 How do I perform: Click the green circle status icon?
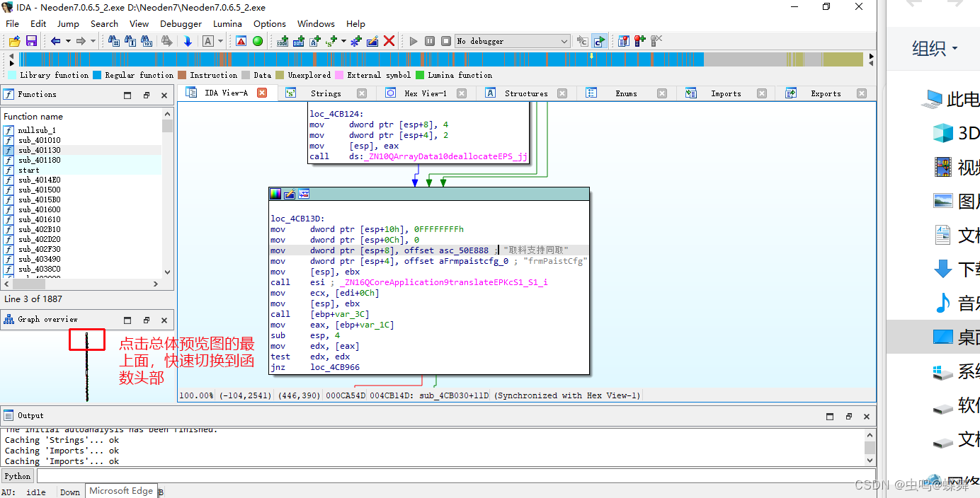258,41
